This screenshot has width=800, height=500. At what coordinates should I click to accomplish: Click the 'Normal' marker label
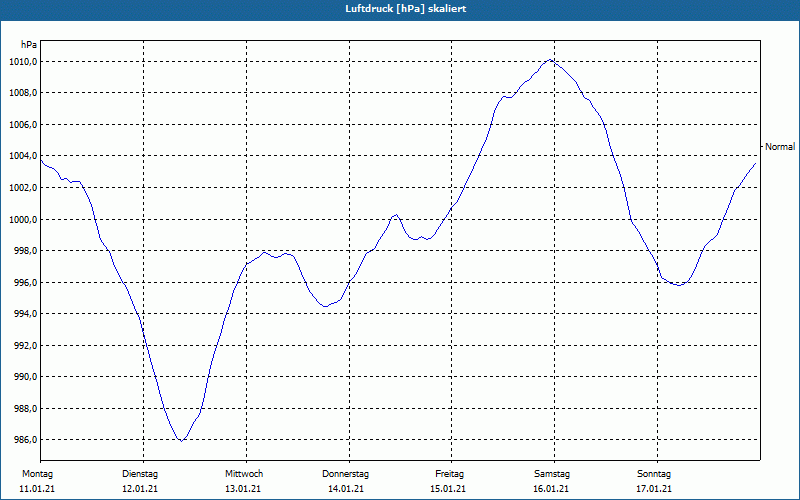click(780, 147)
